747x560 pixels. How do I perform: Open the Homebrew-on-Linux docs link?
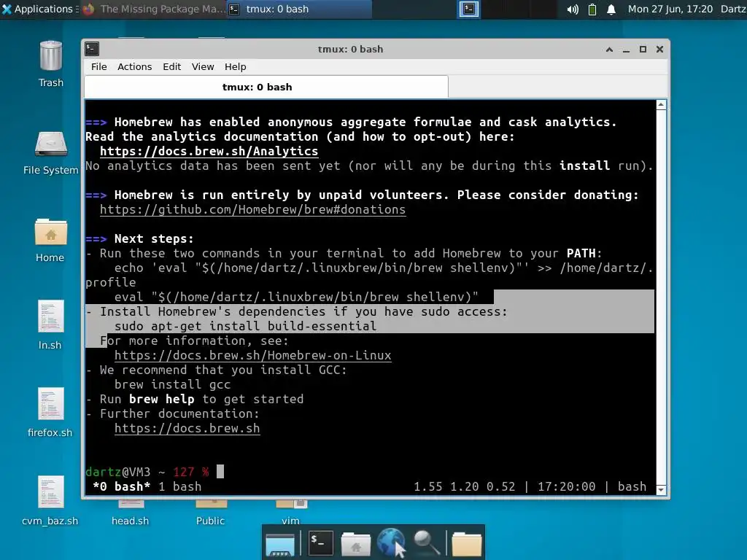point(253,356)
